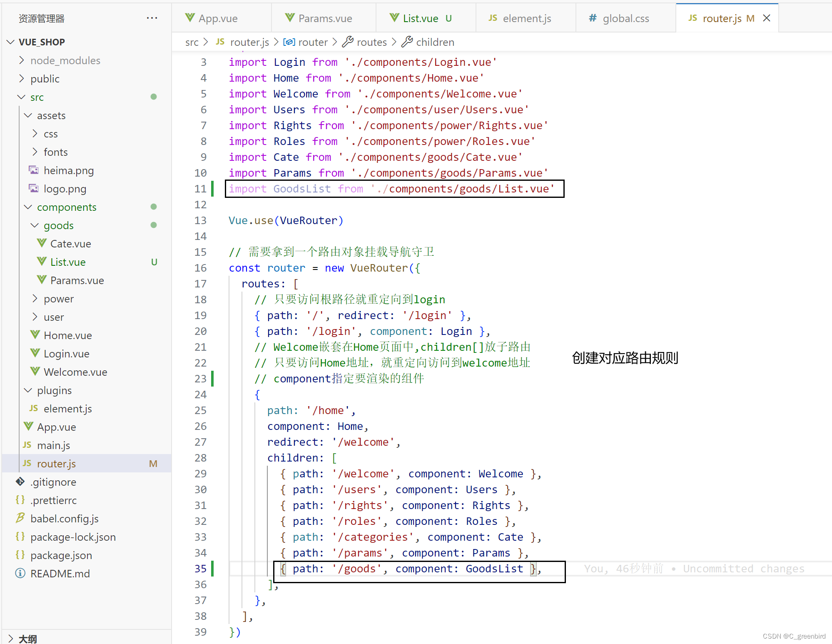Switch to the App.vue tab
This screenshot has height=644, width=832.
222,18
